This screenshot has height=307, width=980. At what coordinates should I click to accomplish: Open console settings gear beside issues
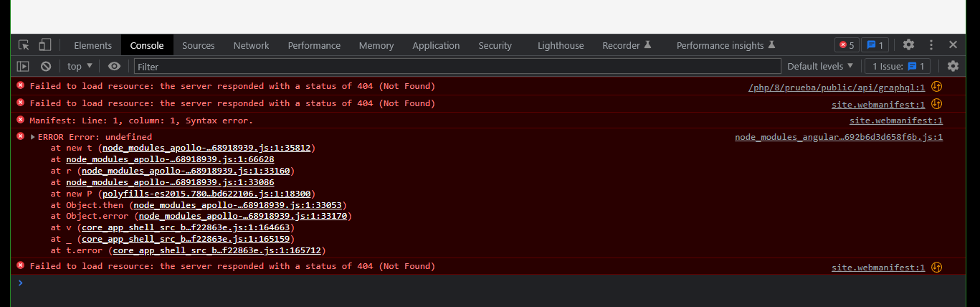tap(953, 66)
